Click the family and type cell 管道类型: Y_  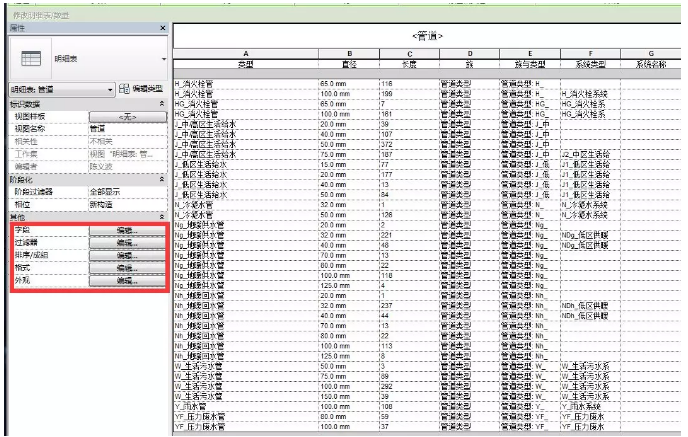(530, 407)
